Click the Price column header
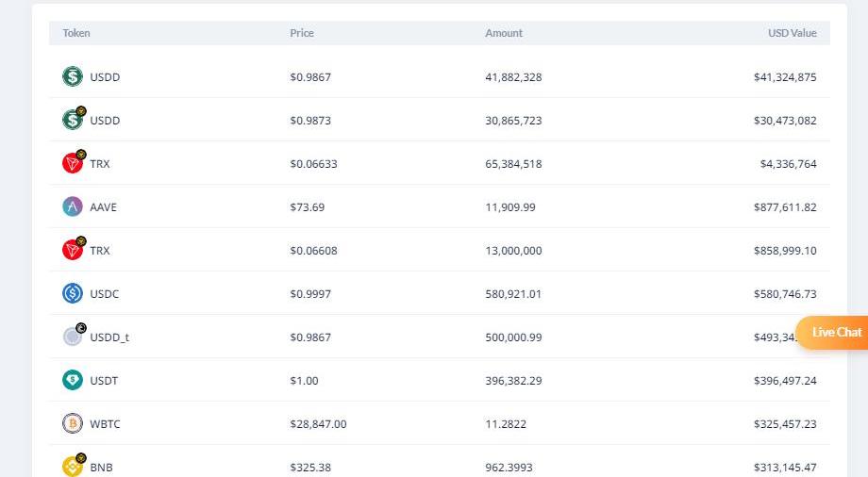Image resolution: width=868 pixels, height=477 pixels. pyautogui.click(x=302, y=33)
